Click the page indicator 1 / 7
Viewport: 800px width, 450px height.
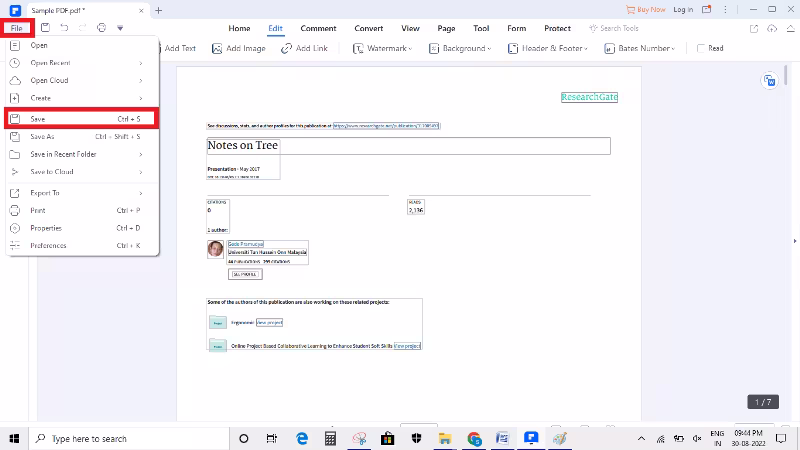pos(763,402)
